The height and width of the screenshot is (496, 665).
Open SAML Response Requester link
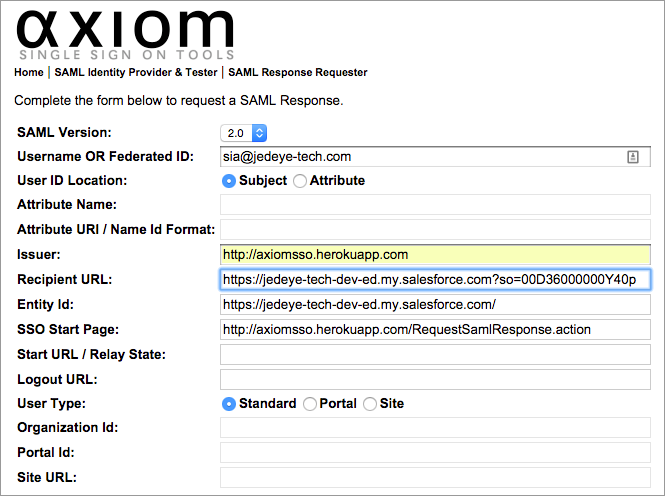click(x=298, y=72)
